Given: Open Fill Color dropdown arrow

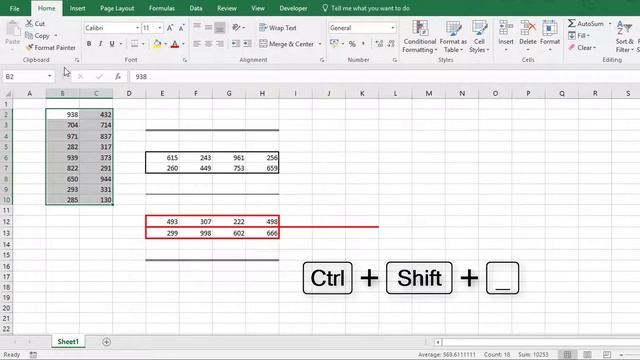Looking at the screenshot, I should coord(165,44).
